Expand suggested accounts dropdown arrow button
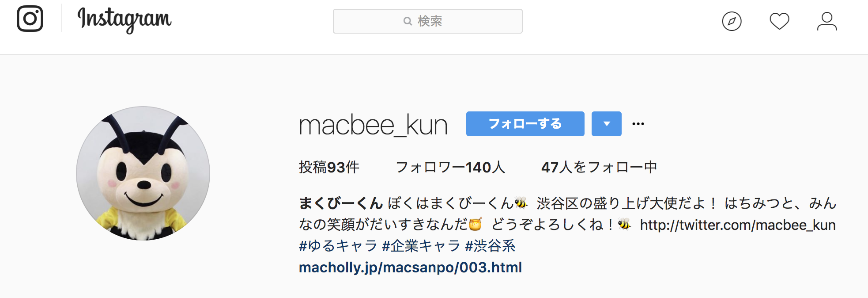Screen dimensions: 868x298 [x=606, y=124]
